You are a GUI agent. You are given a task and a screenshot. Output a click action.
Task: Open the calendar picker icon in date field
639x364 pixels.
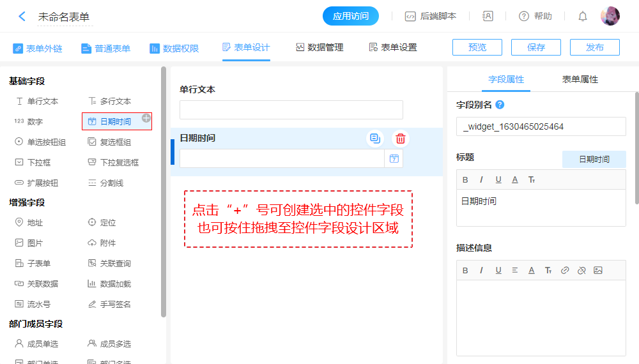(394, 158)
